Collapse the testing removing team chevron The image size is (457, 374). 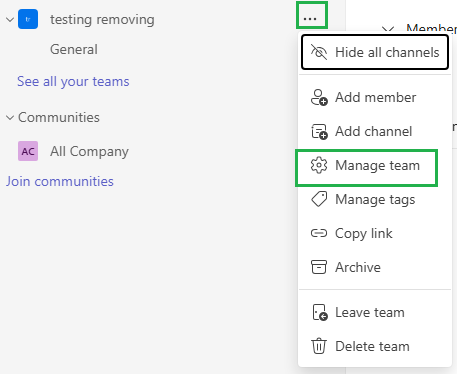tap(10, 19)
